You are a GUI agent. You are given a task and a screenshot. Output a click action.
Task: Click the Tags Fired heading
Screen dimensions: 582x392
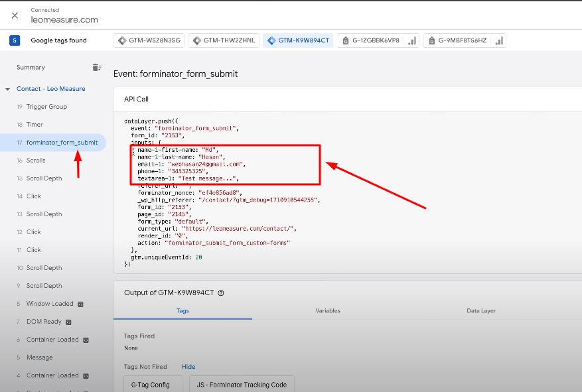click(x=139, y=336)
